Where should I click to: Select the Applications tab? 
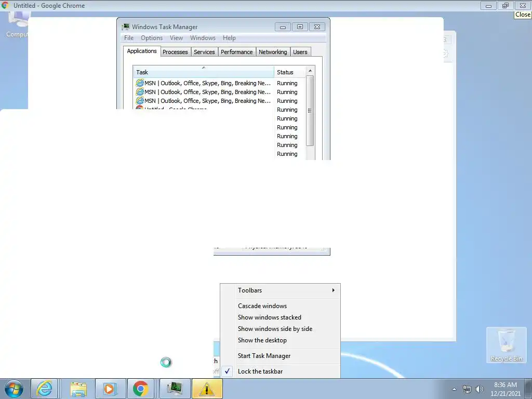point(142,51)
